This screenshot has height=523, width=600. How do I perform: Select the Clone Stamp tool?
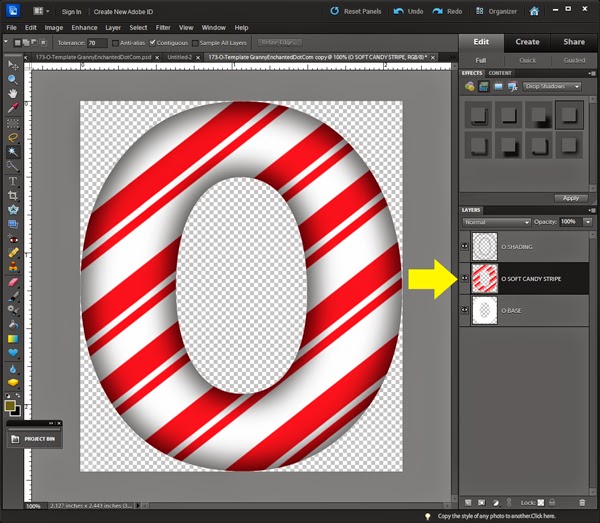pos(13,267)
